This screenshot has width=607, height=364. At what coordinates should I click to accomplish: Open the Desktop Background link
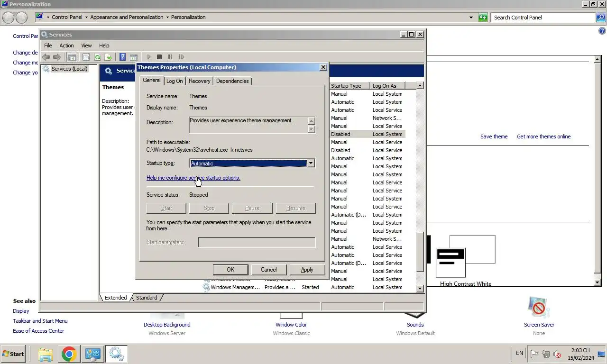[167, 325]
